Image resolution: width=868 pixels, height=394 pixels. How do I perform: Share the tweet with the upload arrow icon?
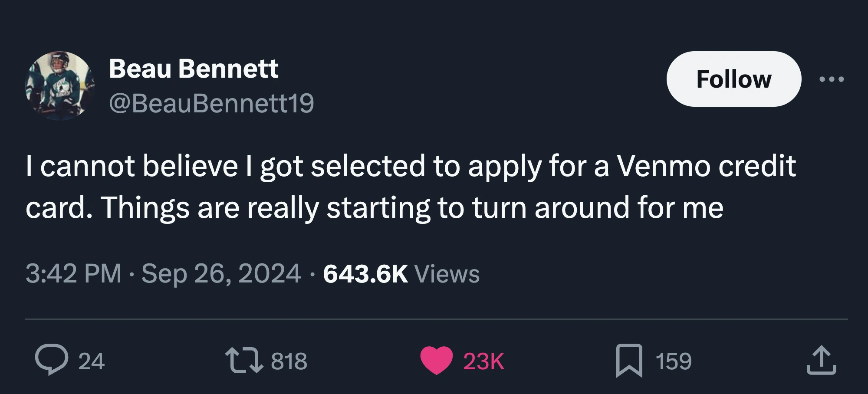(821, 360)
